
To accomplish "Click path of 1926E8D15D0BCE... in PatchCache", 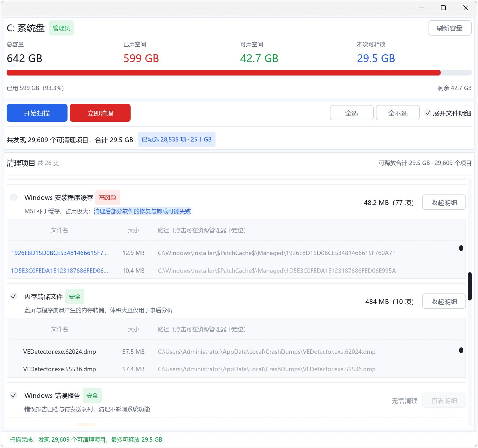I will 276,253.
